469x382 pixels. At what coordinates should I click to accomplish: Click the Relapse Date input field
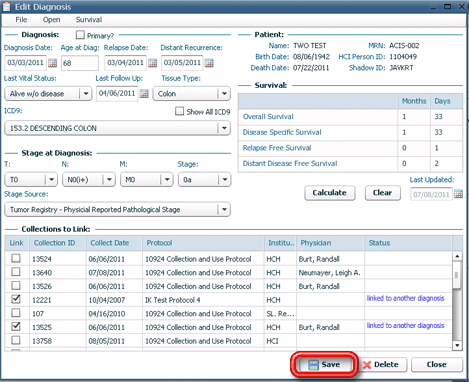point(126,63)
